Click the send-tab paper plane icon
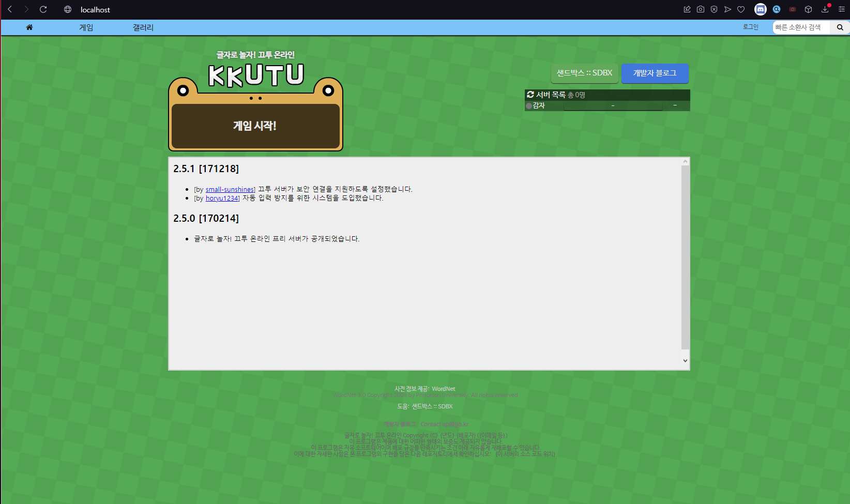The width and height of the screenshot is (850, 504). click(x=727, y=9)
